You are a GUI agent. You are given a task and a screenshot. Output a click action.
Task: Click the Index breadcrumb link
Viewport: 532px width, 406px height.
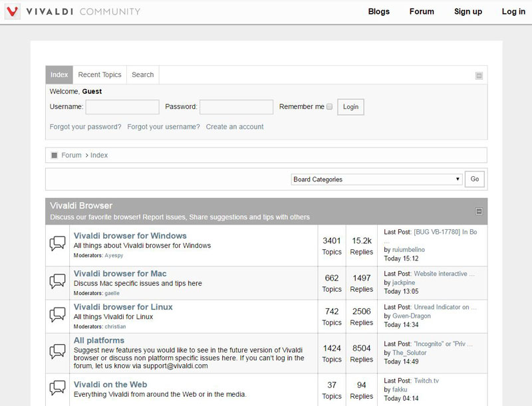coord(99,155)
